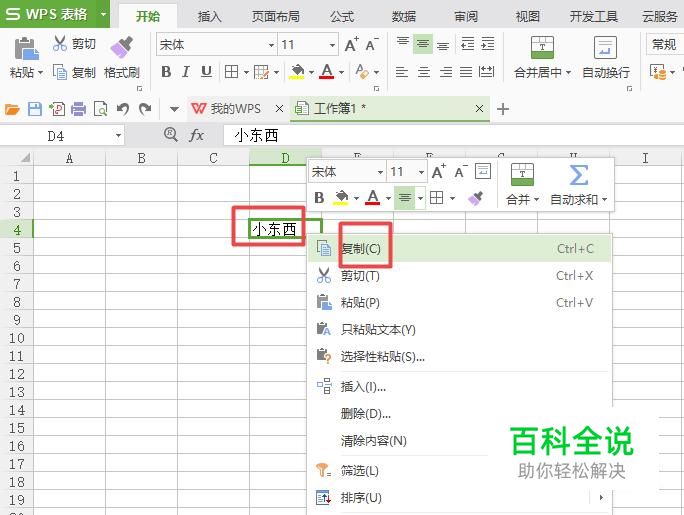Click Bold in the mini toolbar
Viewport: 684px width, 515px height.
[319, 198]
